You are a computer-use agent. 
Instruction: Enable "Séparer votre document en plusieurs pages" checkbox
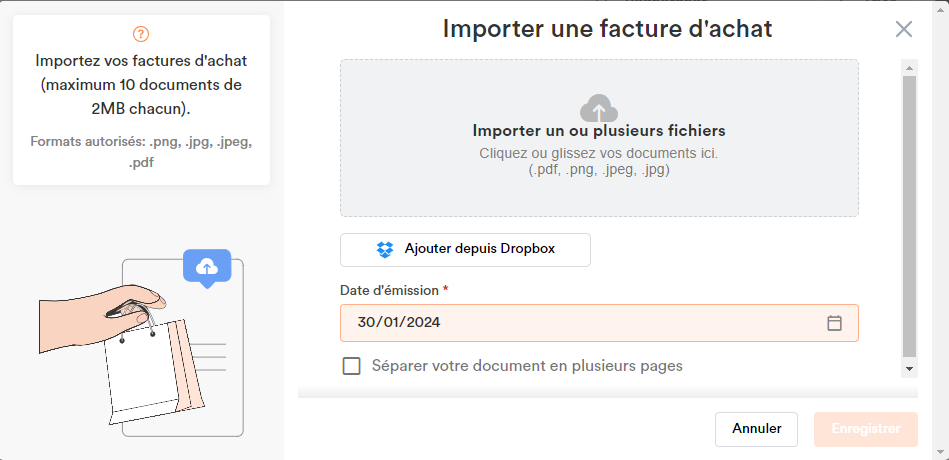click(x=352, y=366)
